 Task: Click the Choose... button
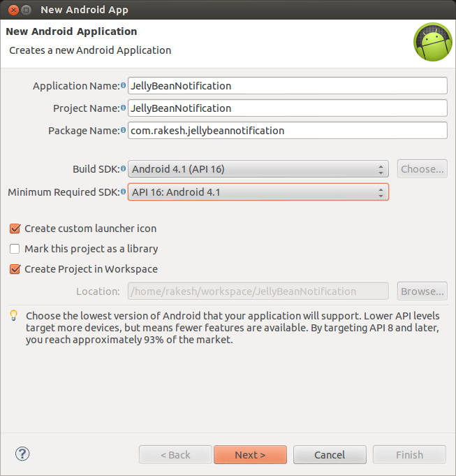422,168
